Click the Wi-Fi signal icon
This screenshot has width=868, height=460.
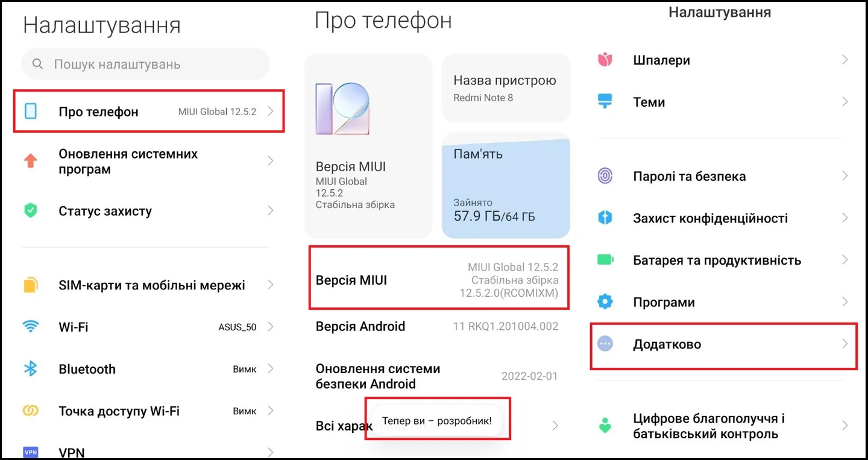[30, 327]
